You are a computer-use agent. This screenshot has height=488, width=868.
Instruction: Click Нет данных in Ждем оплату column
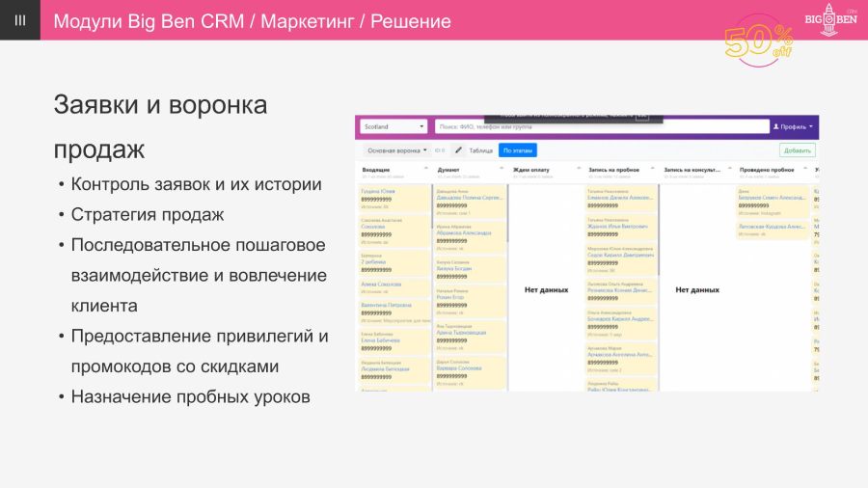pyautogui.click(x=547, y=290)
